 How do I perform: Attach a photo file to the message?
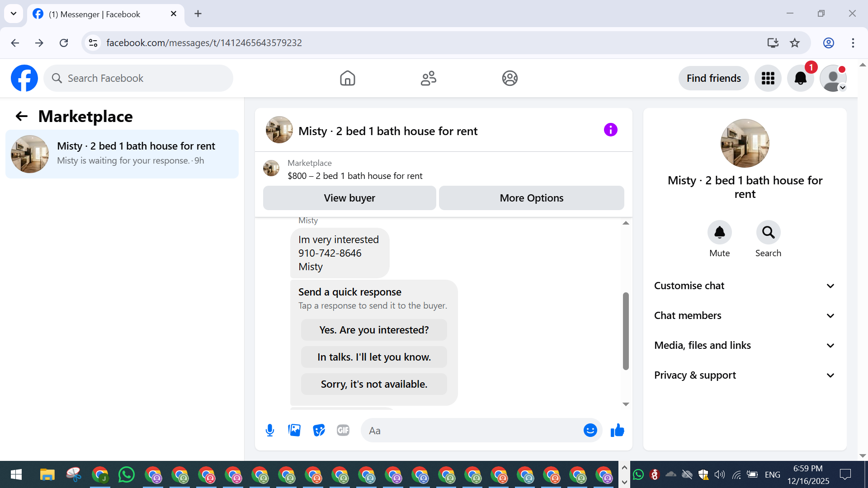(x=294, y=431)
